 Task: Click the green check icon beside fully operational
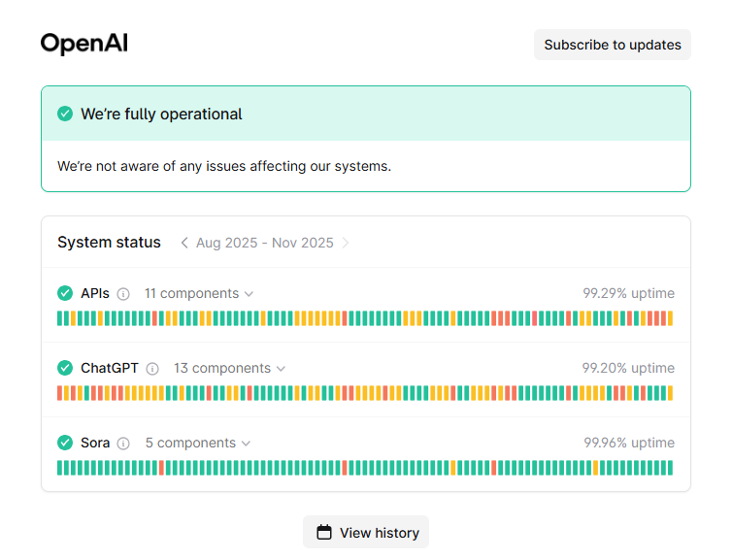(65, 114)
